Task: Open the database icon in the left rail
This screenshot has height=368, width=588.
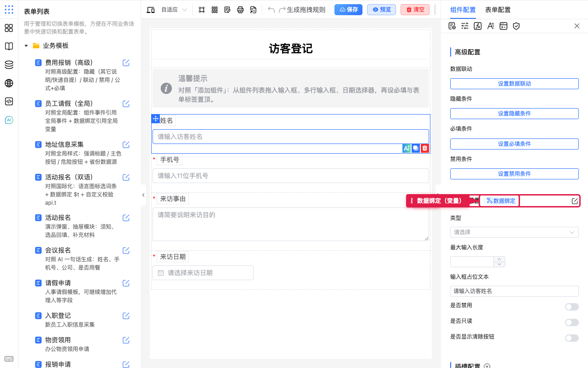Action: (x=9, y=65)
